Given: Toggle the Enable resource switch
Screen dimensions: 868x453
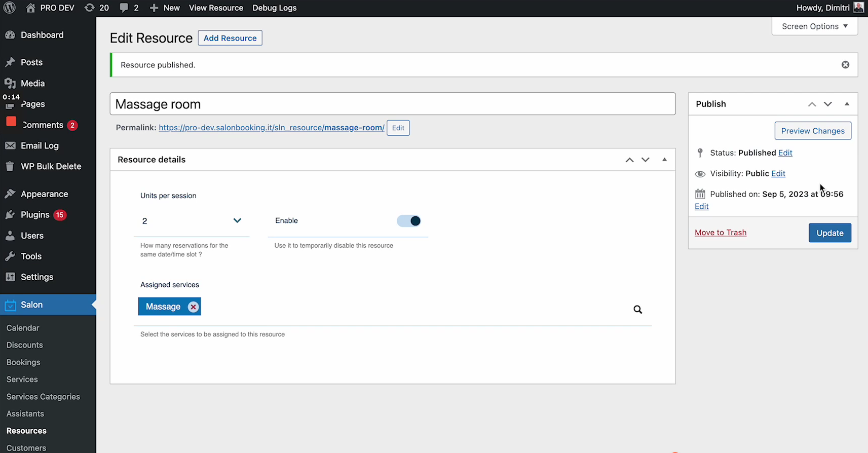Looking at the screenshot, I should (409, 221).
